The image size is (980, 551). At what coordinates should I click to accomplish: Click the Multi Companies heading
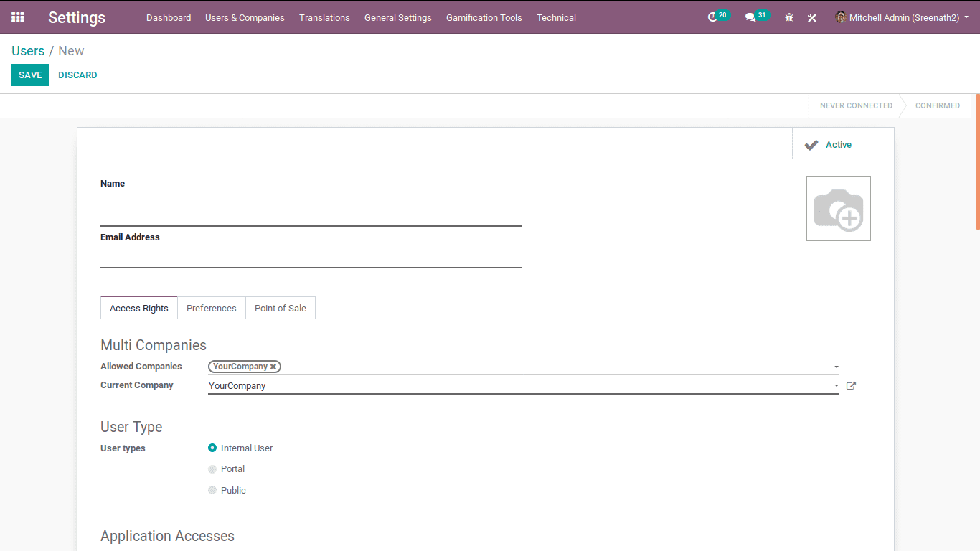tap(154, 345)
